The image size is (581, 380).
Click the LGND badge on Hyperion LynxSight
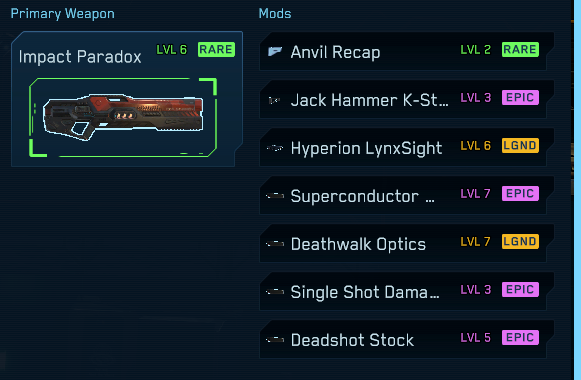point(520,146)
